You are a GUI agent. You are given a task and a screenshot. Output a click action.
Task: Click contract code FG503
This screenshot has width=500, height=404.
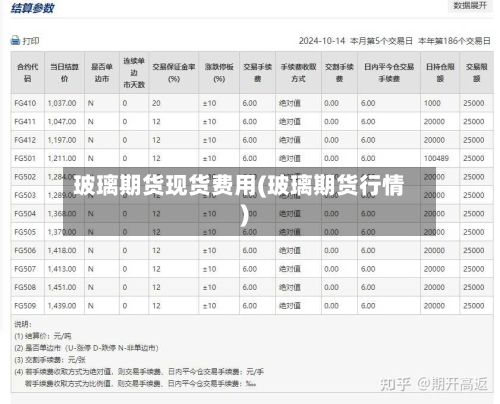[25, 195]
